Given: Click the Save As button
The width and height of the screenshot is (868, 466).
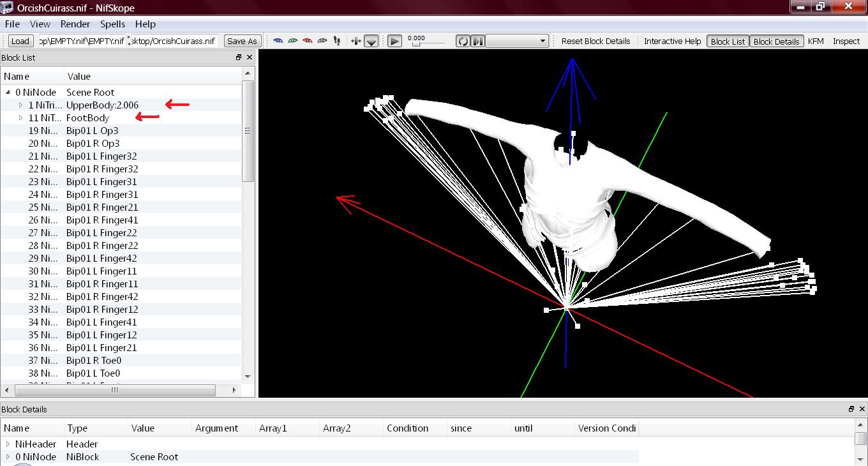Looking at the screenshot, I should (x=242, y=41).
